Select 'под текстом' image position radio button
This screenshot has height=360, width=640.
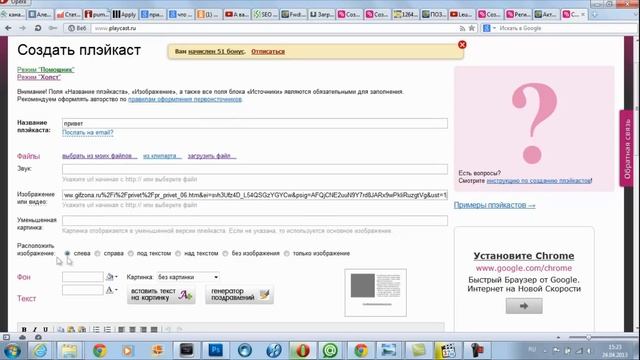coord(131,253)
